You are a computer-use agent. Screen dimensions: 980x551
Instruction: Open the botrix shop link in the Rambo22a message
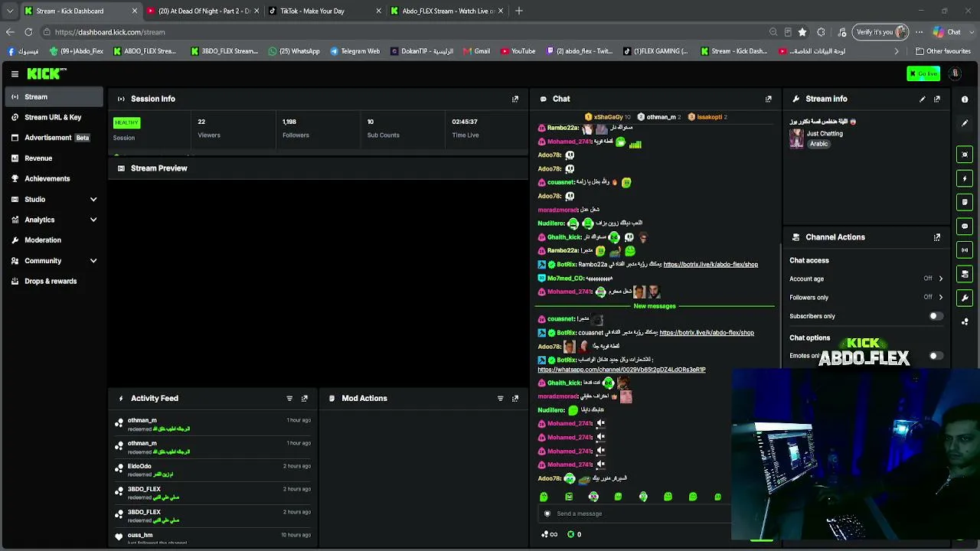[710, 265]
